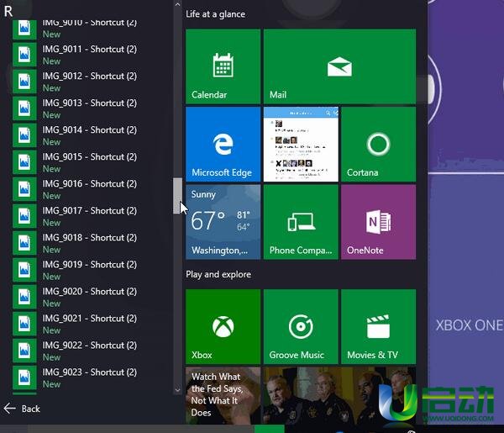Image resolution: width=504 pixels, height=433 pixels.
Task: Click the scrollbar up arrow
Action: point(177,4)
